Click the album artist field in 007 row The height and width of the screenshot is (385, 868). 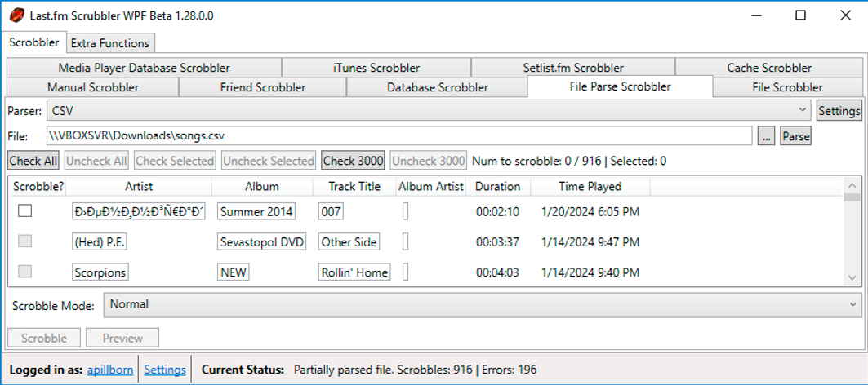[406, 211]
